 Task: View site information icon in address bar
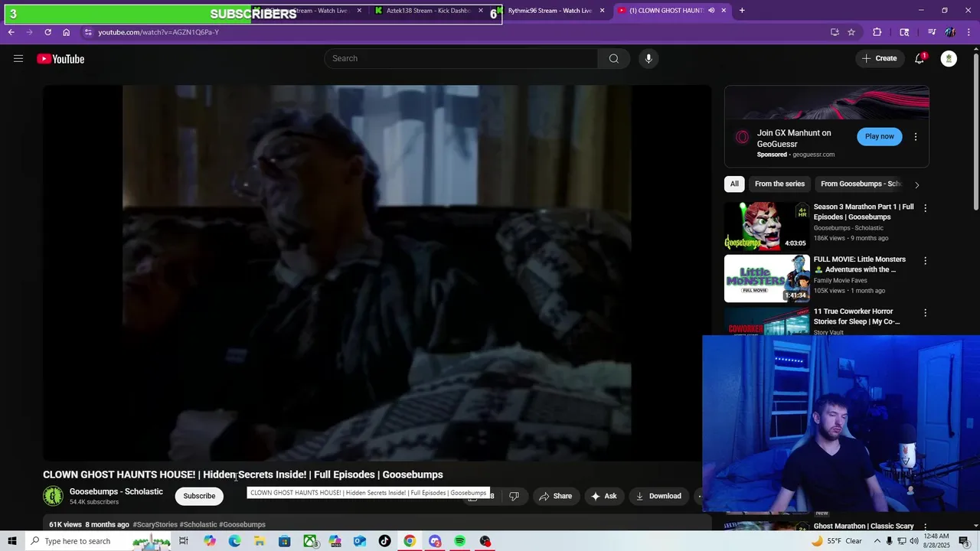(88, 32)
